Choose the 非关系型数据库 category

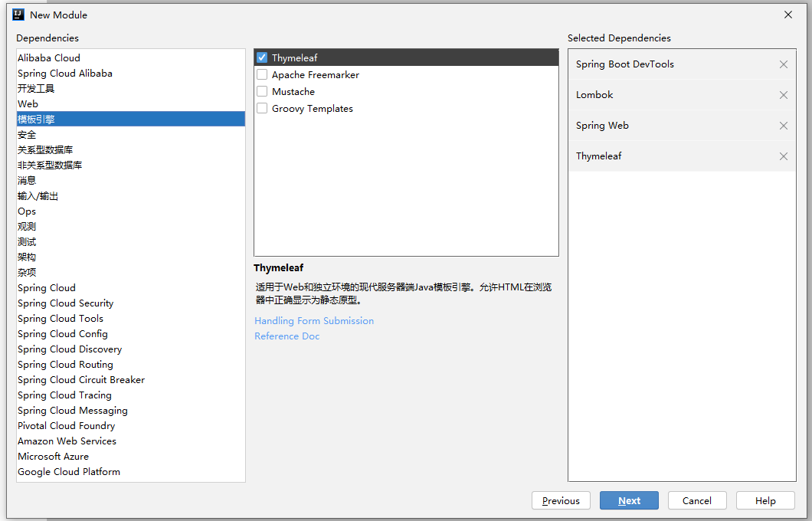click(131, 165)
